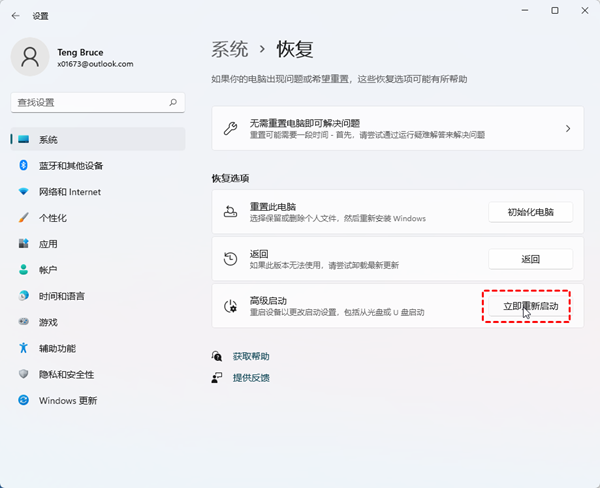Open 网络和 Internet settings
The image size is (600, 488).
pos(98,191)
